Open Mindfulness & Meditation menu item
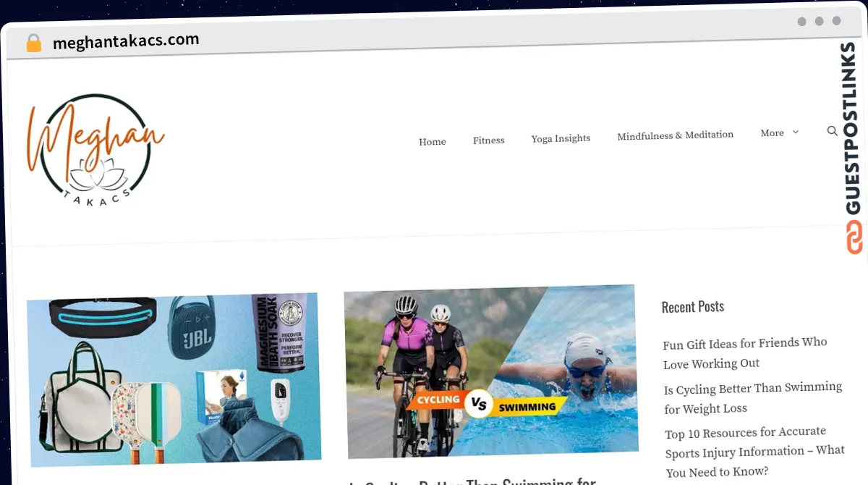The height and width of the screenshot is (485, 868). (675, 135)
